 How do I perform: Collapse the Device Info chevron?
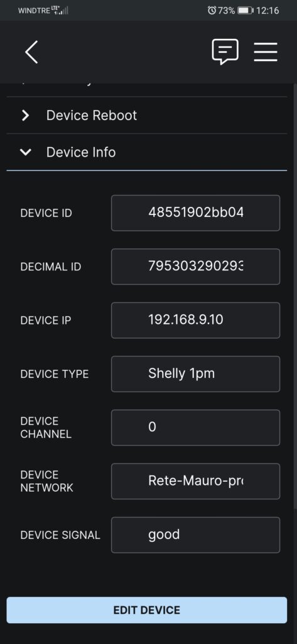coord(26,152)
